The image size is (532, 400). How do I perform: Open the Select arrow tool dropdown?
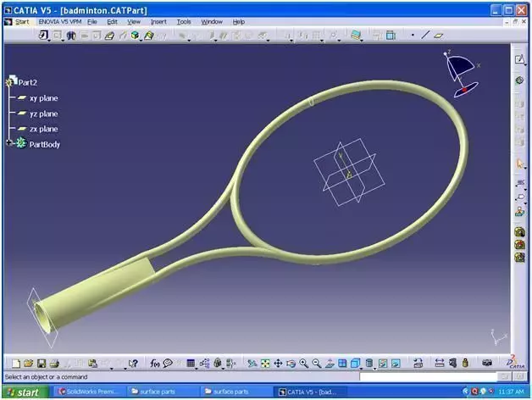coord(525,169)
